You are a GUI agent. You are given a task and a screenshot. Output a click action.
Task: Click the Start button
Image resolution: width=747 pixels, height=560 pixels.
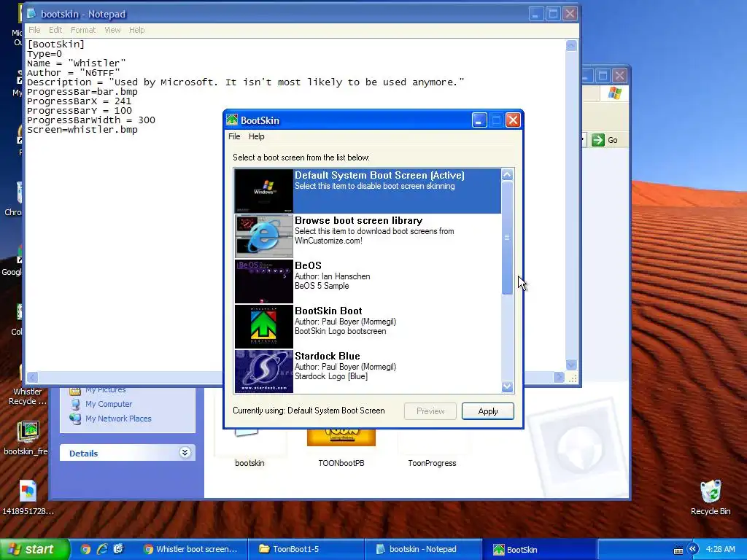(x=34, y=549)
